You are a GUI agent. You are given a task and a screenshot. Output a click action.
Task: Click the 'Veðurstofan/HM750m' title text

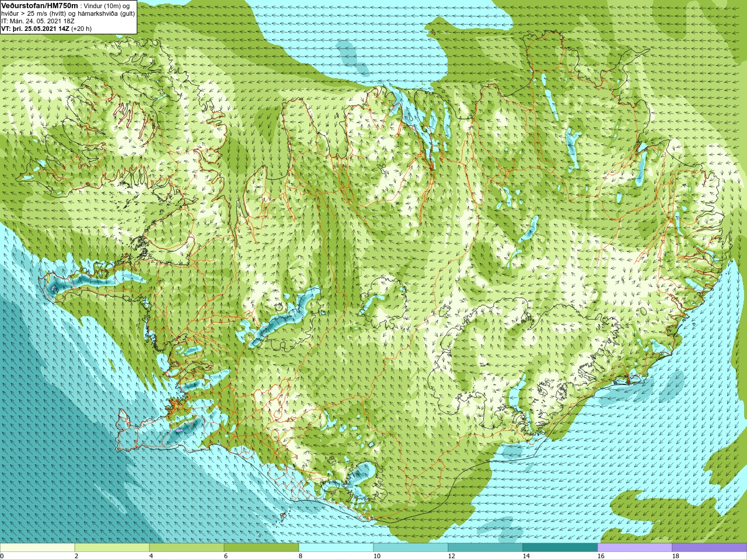(39, 5)
